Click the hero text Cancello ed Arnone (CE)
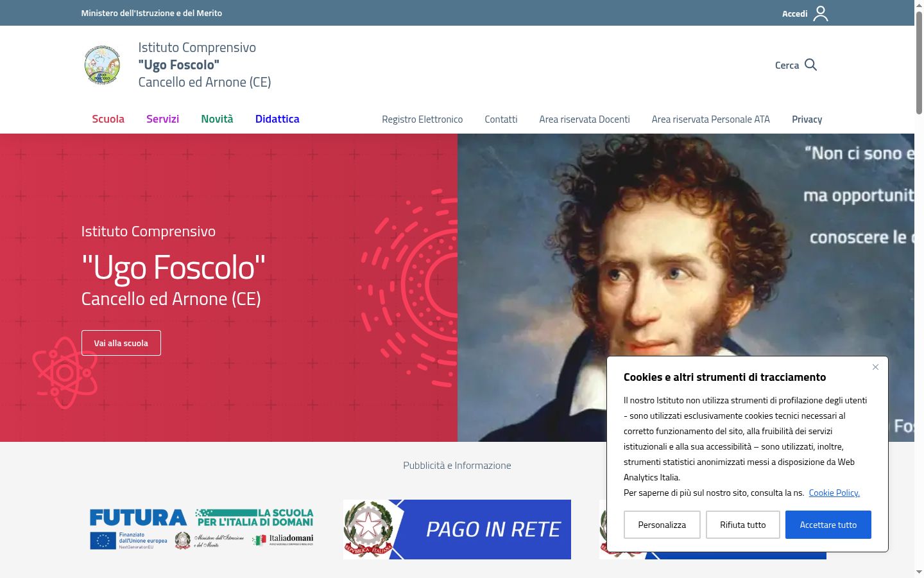This screenshot has width=924, height=578. pyautogui.click(x=171, y=299)
